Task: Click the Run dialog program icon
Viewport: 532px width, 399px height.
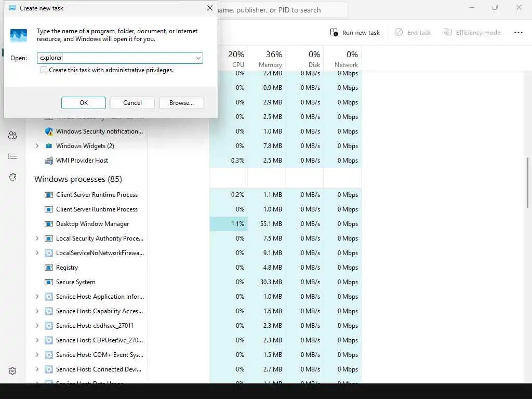Action: [x=19, y=35]
